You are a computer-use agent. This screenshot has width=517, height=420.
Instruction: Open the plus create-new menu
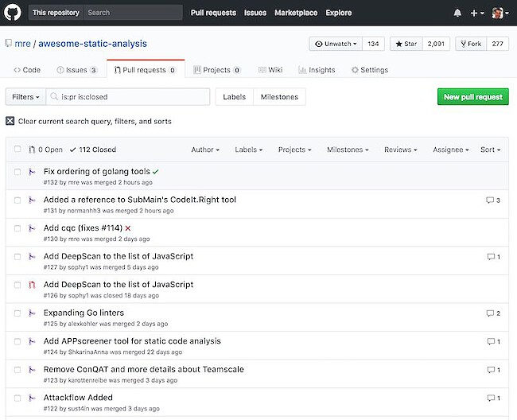tap(476, 13)
